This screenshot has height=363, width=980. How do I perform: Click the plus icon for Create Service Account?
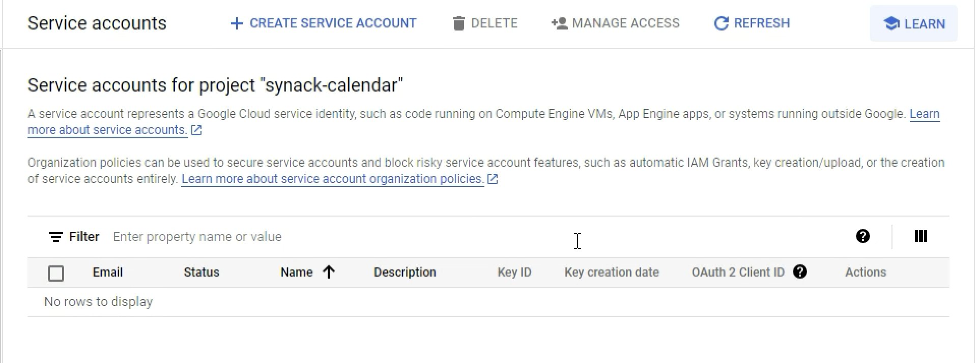click(237, 23)
